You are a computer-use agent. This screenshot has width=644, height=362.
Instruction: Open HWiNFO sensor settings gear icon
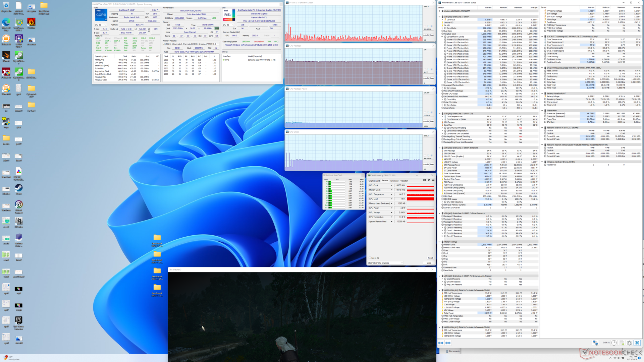point(629,343)
